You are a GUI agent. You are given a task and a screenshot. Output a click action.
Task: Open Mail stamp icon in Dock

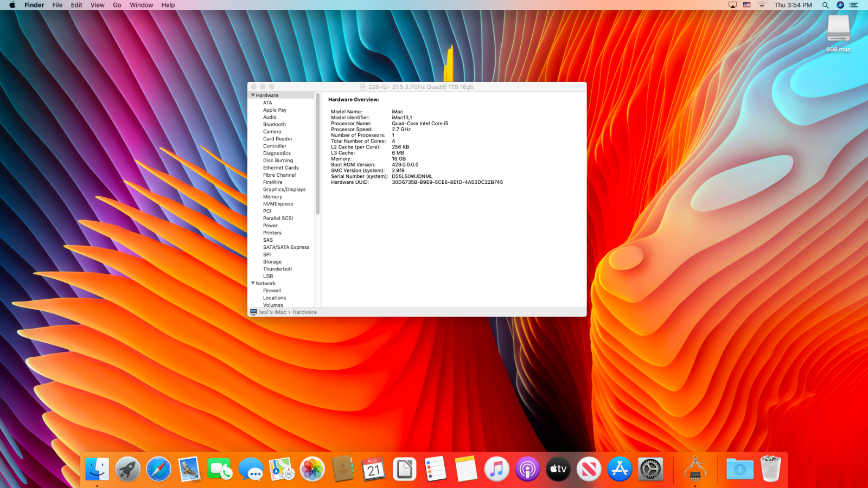click(x=189, y=469)
